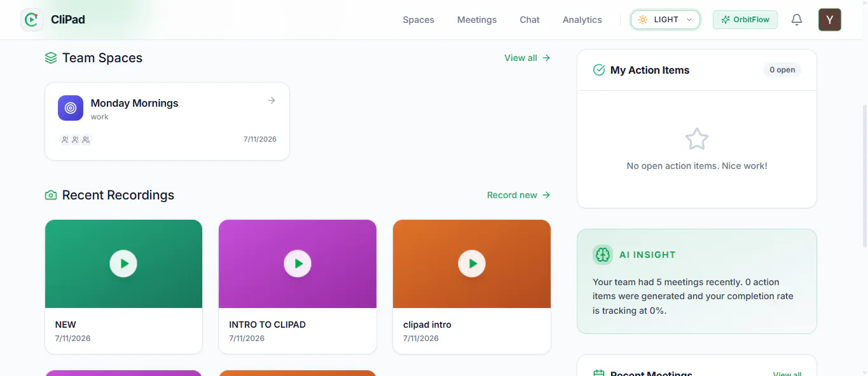This screenshot has width=868, height=376.
Task: Click the CliPad logo icon
Action: tap(32, 20)
